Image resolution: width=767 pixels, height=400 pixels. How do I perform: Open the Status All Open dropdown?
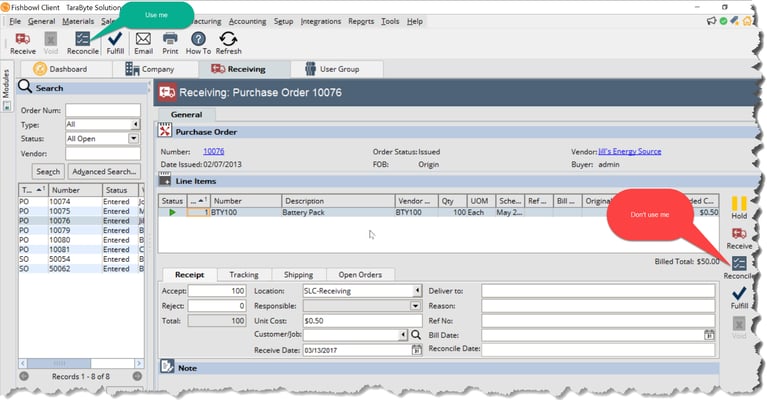134,138
